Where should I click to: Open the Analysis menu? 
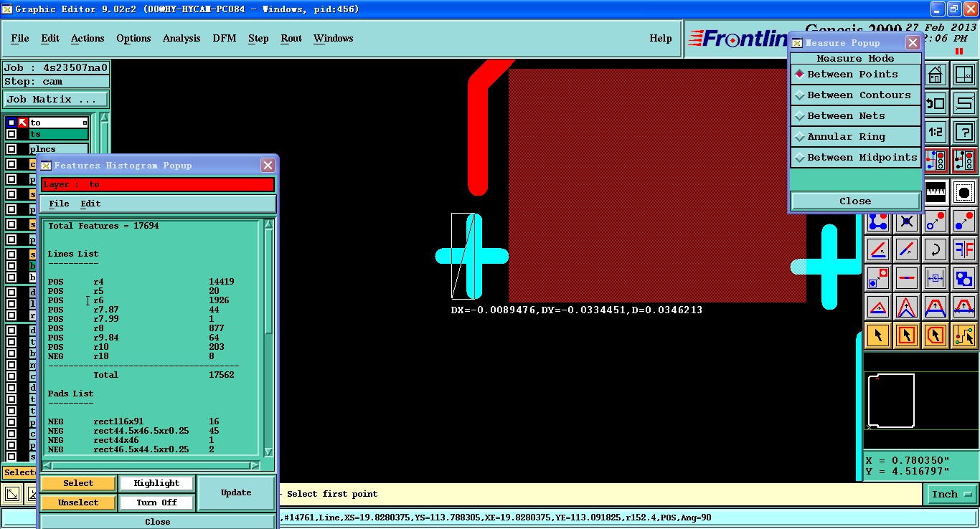182,39
